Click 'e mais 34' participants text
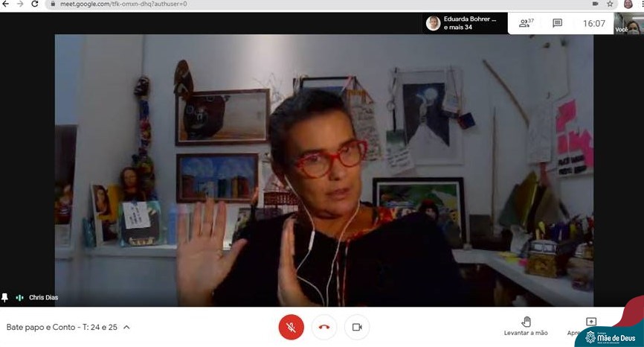The image size is (644, 347). coord(457,27)
